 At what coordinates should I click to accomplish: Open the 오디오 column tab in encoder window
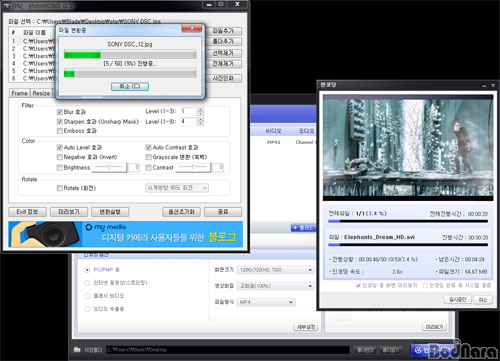pyautogui.click(x=306, y=131)
